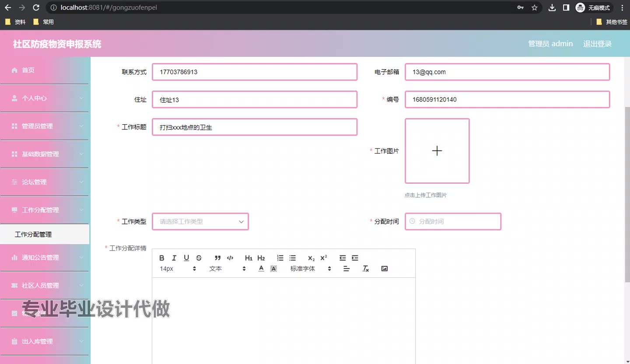Insert an image into the editor
Image resolution: width=630 pixels, height=364 pixels.
385,269
